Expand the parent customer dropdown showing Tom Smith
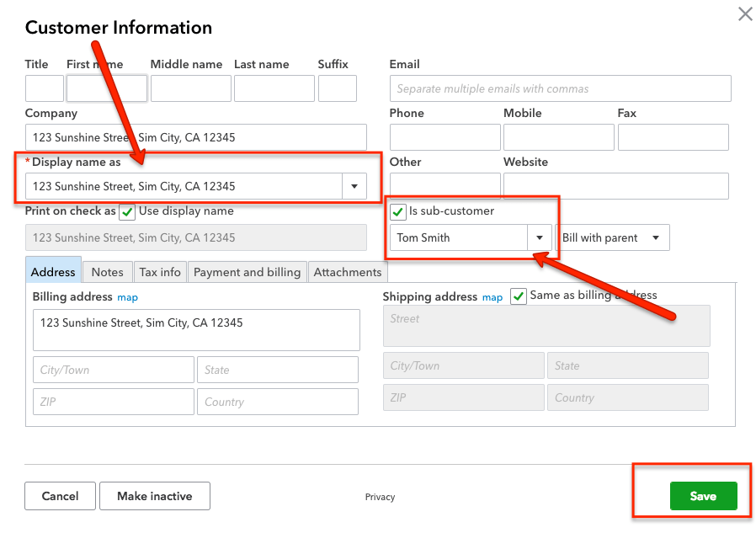Image resolution: width=756 pixels, height=533 pixels. [539, 237]
